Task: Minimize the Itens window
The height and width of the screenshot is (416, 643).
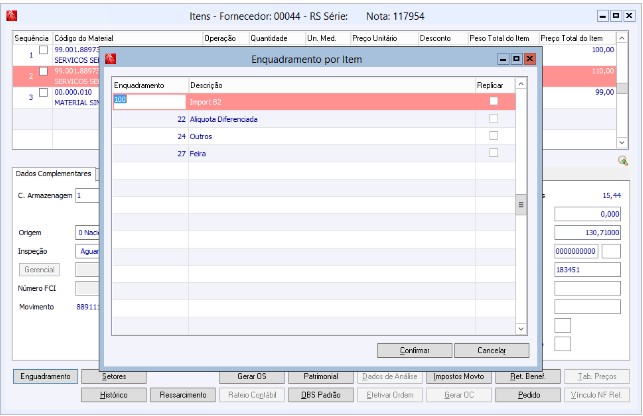Action: [x=603, y=16]
